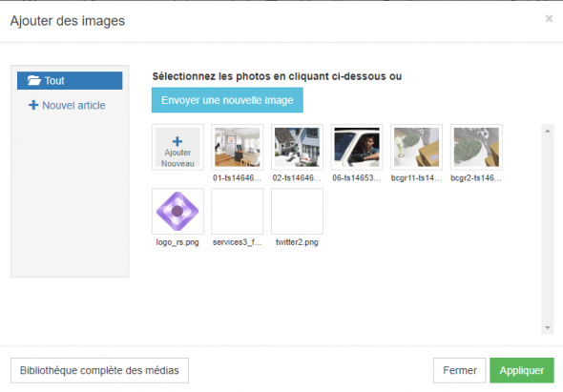Click the open folder icon beside Tout

34,80
